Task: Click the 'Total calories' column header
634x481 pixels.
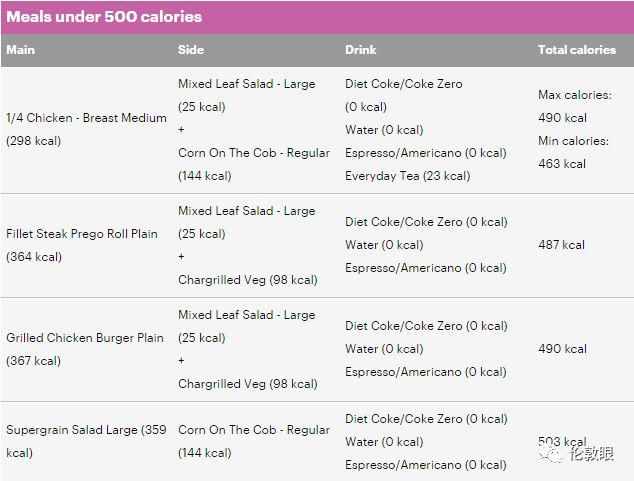Action: click(x=576, y=50)
